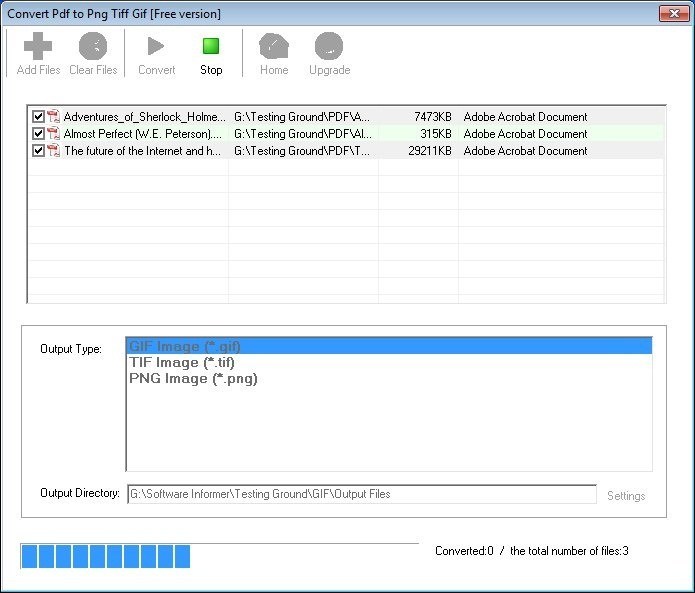Click inside the Output Directory field
The height and width of the screenshot is (593, 695).
click(x=362, y=494)
